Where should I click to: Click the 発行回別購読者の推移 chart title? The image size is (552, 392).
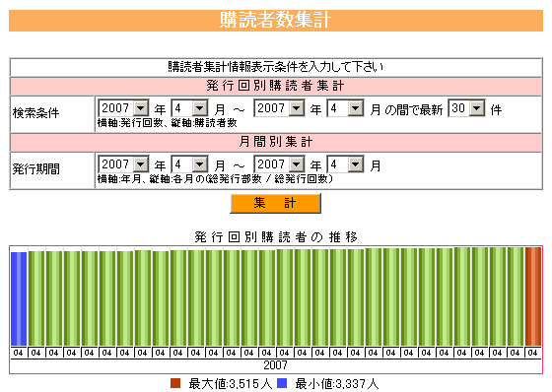(x=276, y=236)
